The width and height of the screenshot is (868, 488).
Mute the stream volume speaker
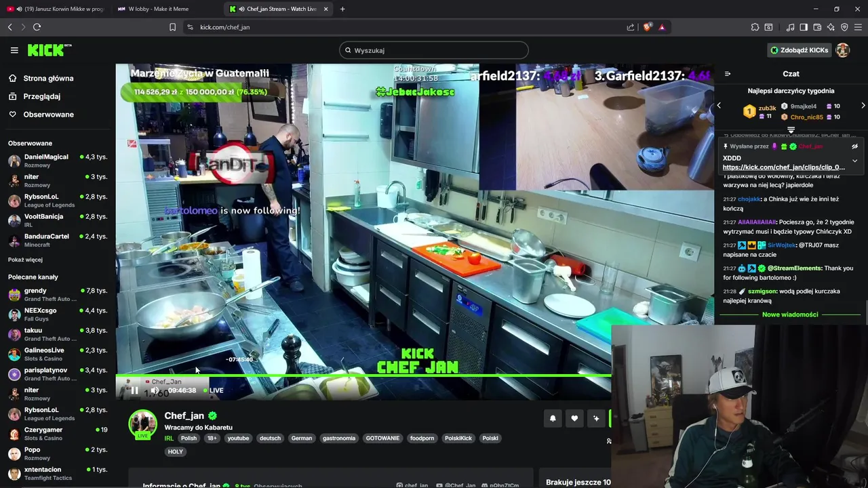155,390
